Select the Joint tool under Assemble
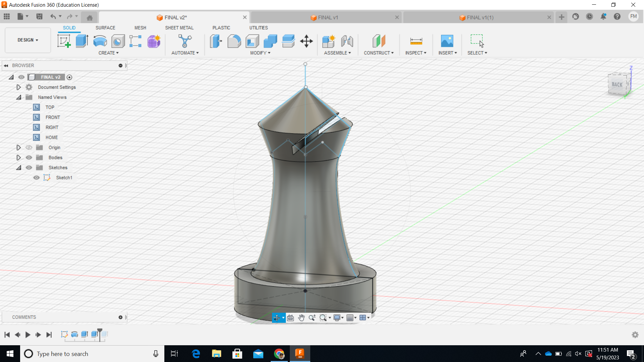This screenshot has width=644, height=362. [x=347, y=41]
